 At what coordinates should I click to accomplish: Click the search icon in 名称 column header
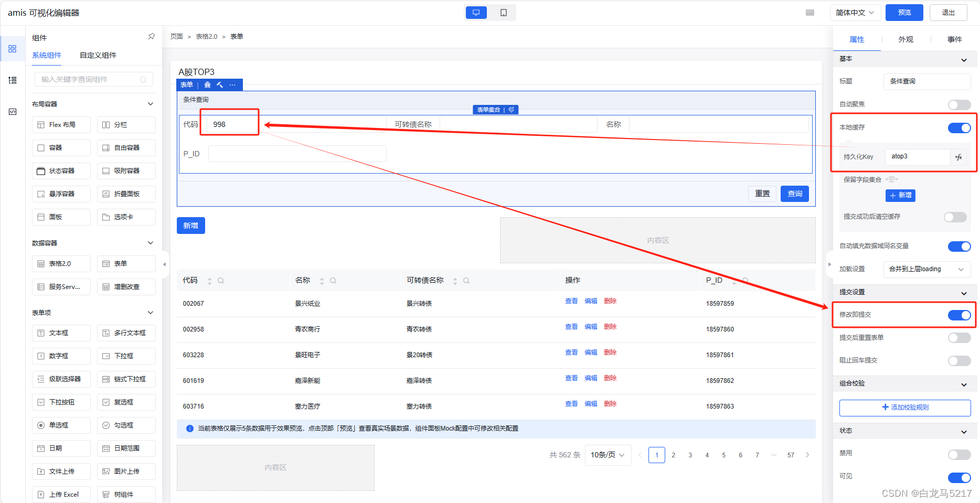[333, 281]
